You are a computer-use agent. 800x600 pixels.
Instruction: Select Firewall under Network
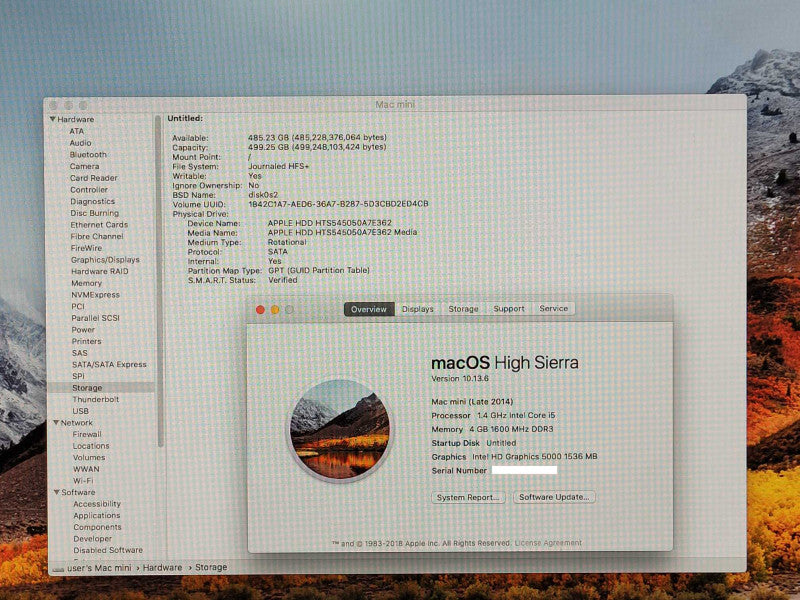pos(87,434)
